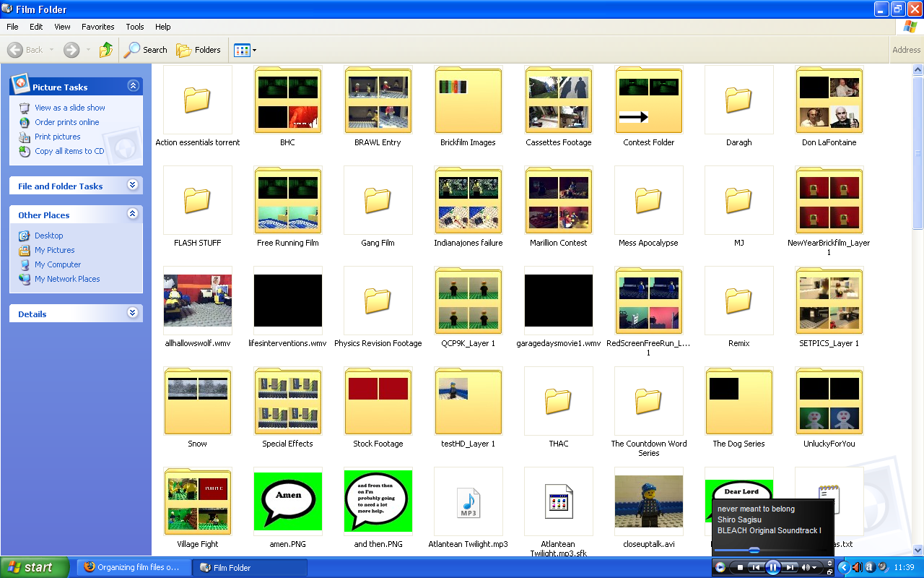Collapse the Picture Tasks section

tap(133, 85)
